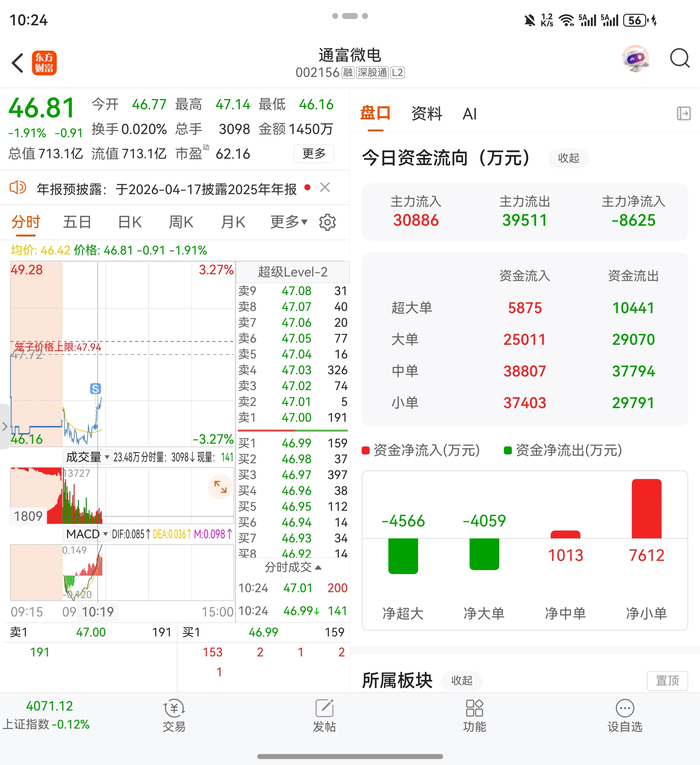Screen dimensions: 700x765
Task: Expand chart with fullscreen arrows icon
Action: point(220,486)
